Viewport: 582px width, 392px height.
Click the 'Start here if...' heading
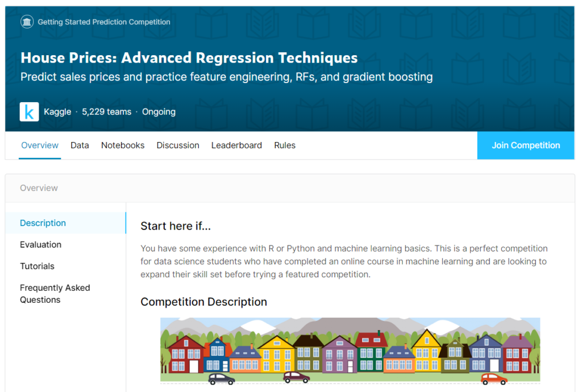(x=176, y=226)
